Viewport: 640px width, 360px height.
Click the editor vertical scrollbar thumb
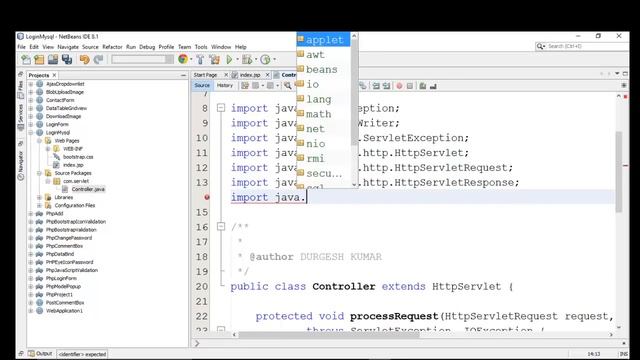tap(619, 171)
